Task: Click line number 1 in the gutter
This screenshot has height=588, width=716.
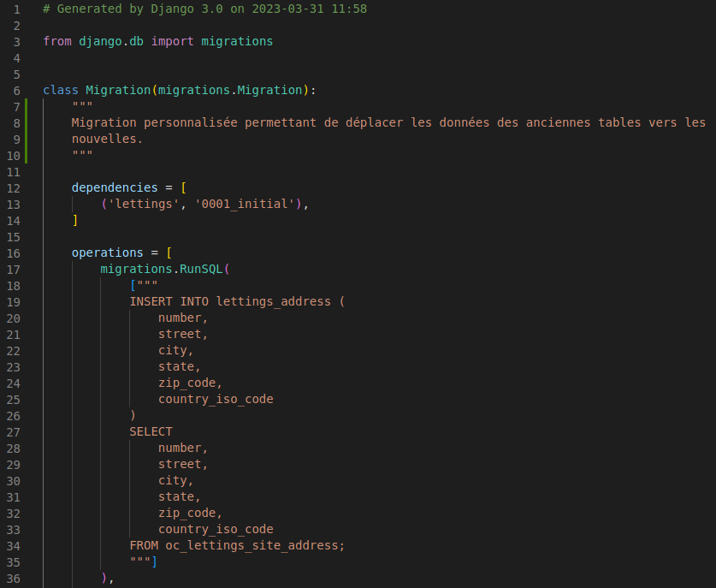Action: (x=17, y=9)
